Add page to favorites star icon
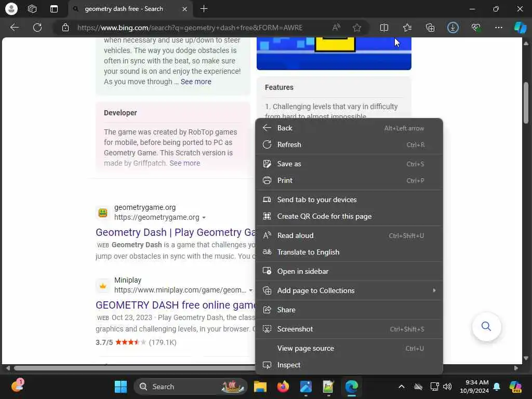The width and height of the screenshot is (532, 399). pos(356,28)
